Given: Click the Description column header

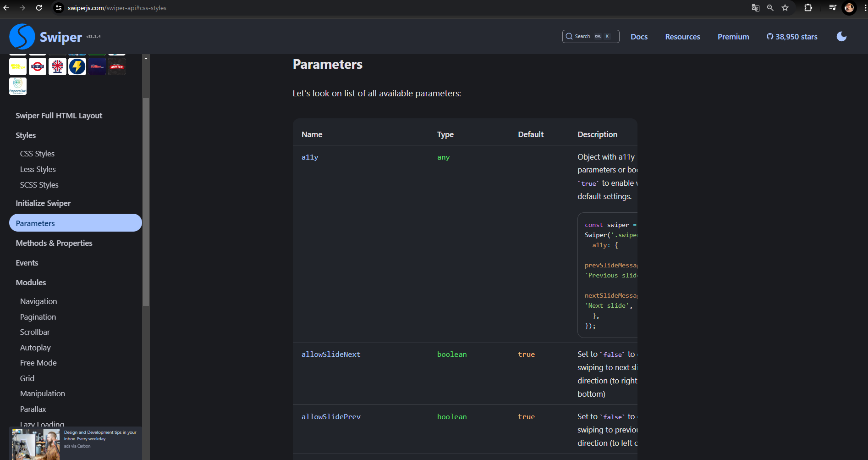Looking at the screenshot, I should click(598, 134).
